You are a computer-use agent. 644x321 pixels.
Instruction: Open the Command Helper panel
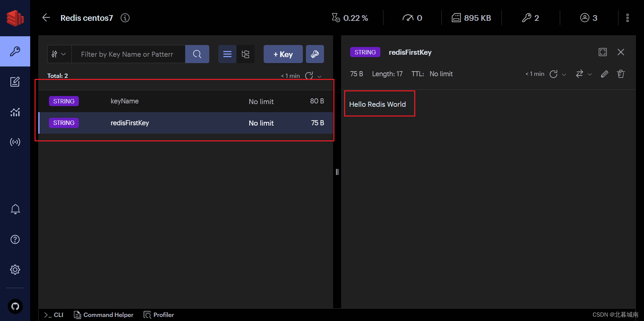tap(104, 315)
